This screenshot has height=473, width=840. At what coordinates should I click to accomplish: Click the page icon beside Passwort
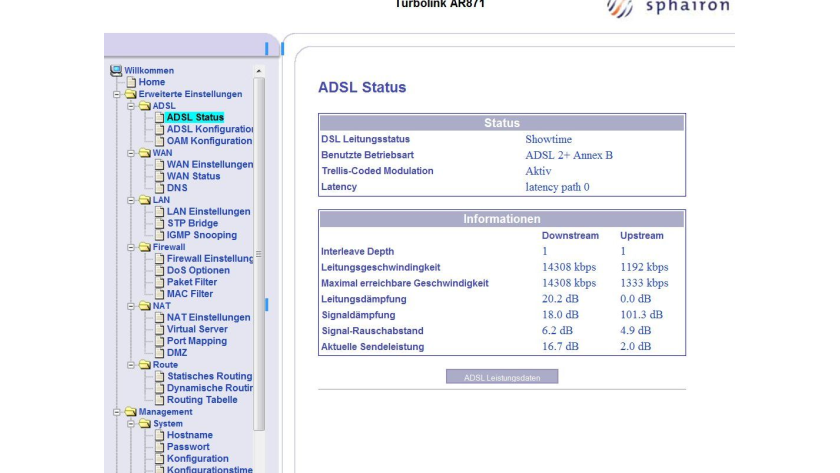[x=159, y=447]
